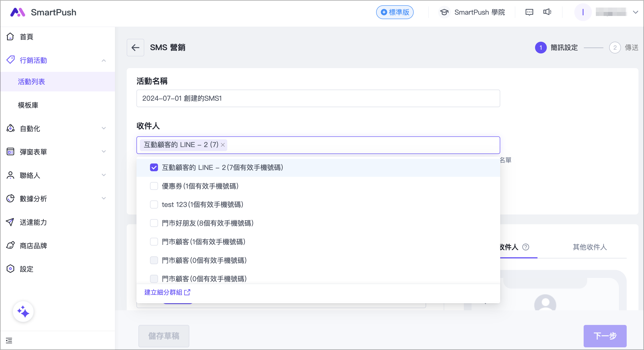Screen dimensions: 644x350
Task: Remove 互動顧客的 LINE – 2 tag
Action: coord(223,145)
